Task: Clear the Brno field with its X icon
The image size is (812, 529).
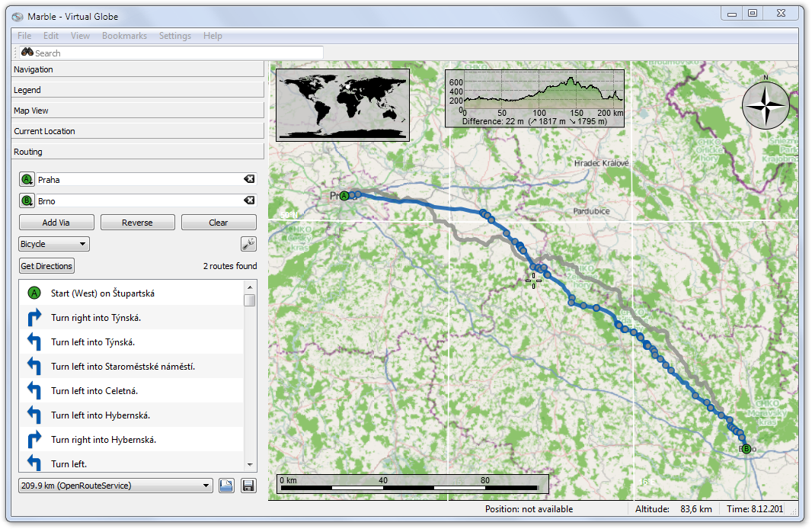Action: [x=249, y=200]
